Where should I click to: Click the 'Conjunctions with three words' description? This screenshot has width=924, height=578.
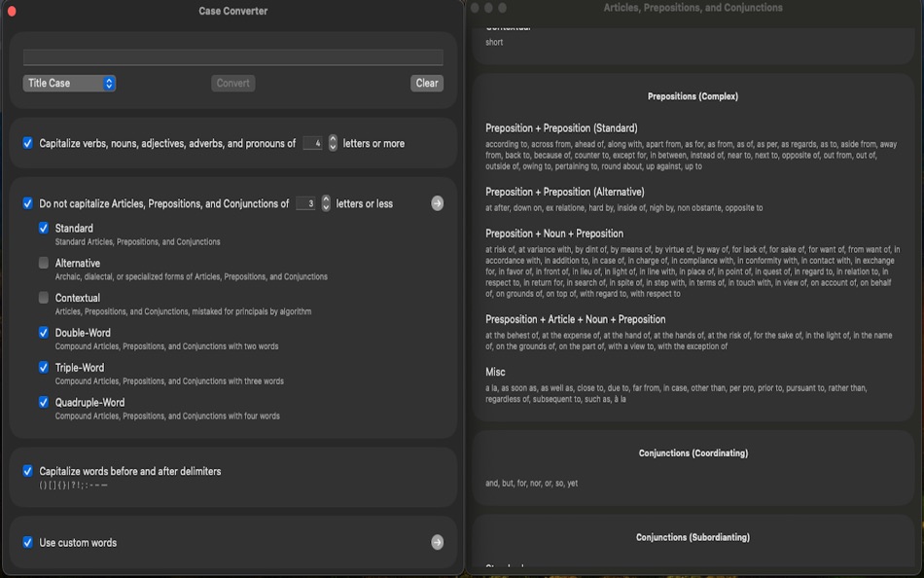click(x=169, y=381)
